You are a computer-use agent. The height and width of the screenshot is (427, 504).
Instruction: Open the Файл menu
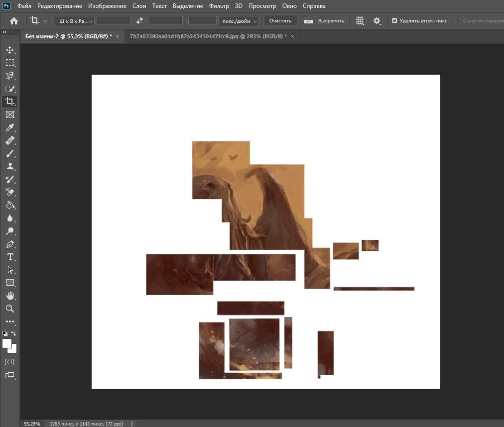tap(24, 6)
